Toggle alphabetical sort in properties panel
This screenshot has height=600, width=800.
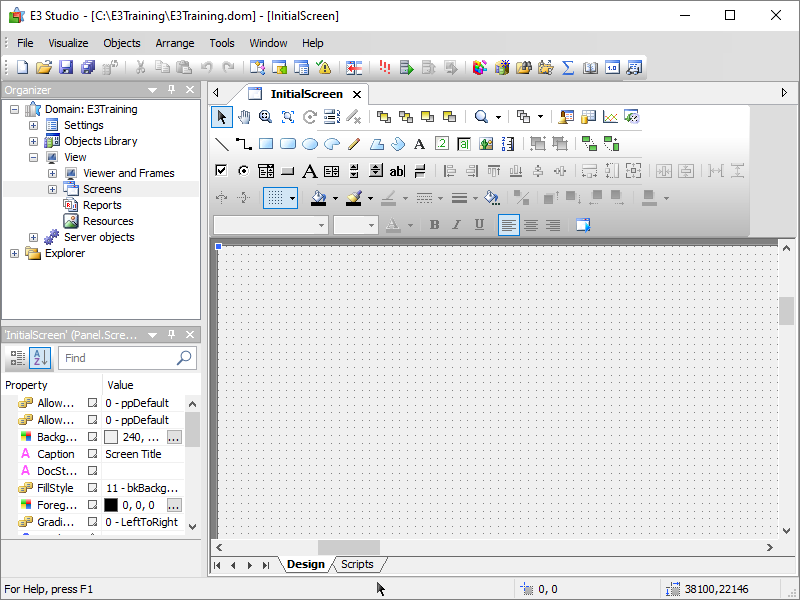click(x=40, y=358)
